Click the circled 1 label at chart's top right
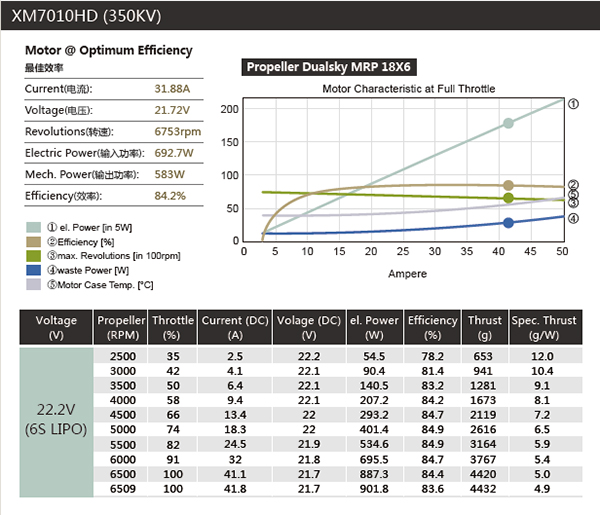This screenshot has height=515, width=600. click(573, 103)
